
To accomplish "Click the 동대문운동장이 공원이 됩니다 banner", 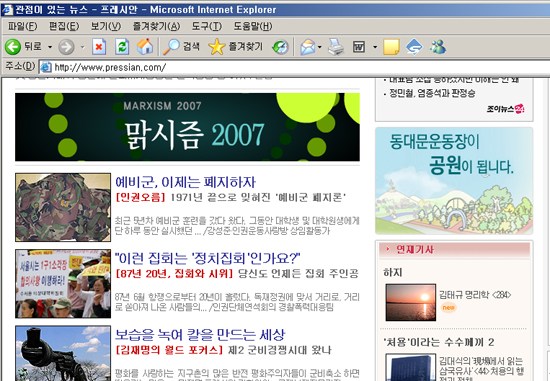I will [454, 181].
